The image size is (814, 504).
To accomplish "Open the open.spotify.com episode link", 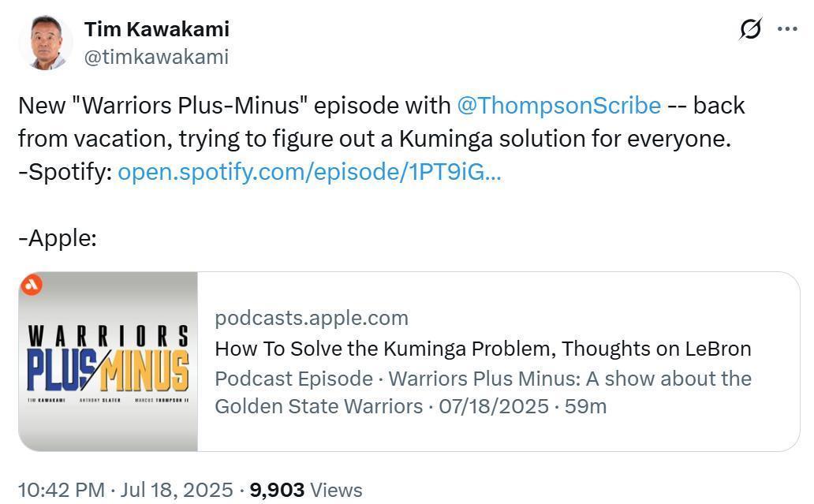I will coord(309,172).
